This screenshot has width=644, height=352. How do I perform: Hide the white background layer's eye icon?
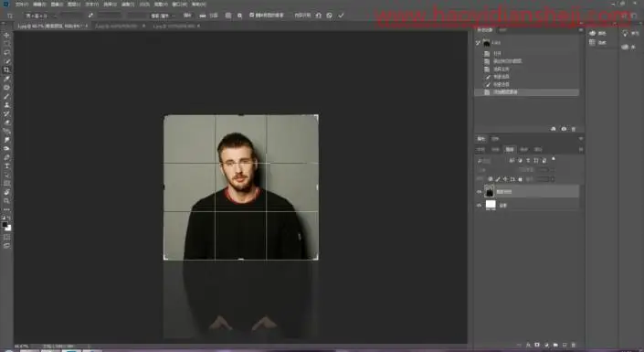coord(479,205)
